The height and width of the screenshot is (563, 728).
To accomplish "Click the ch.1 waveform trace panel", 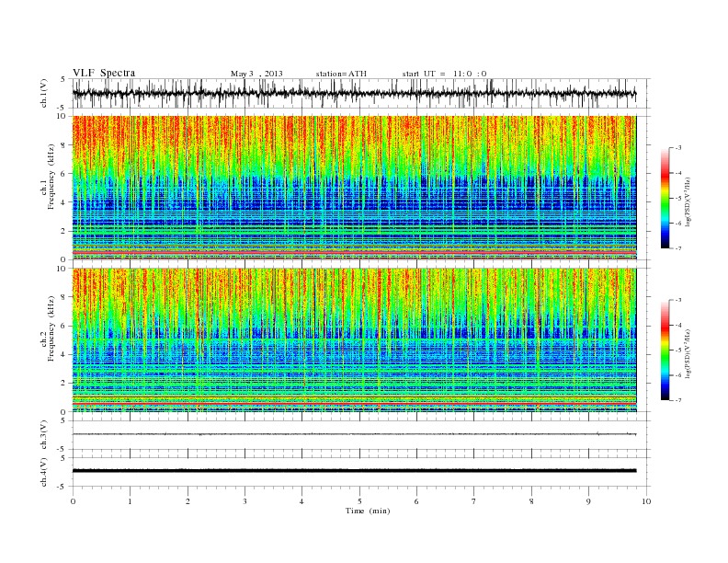I will (361, 93).
